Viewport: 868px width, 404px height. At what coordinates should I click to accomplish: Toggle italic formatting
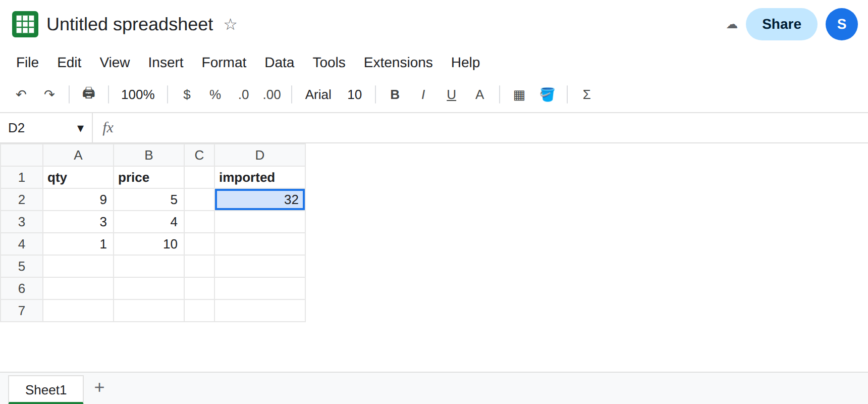[423, 94]
